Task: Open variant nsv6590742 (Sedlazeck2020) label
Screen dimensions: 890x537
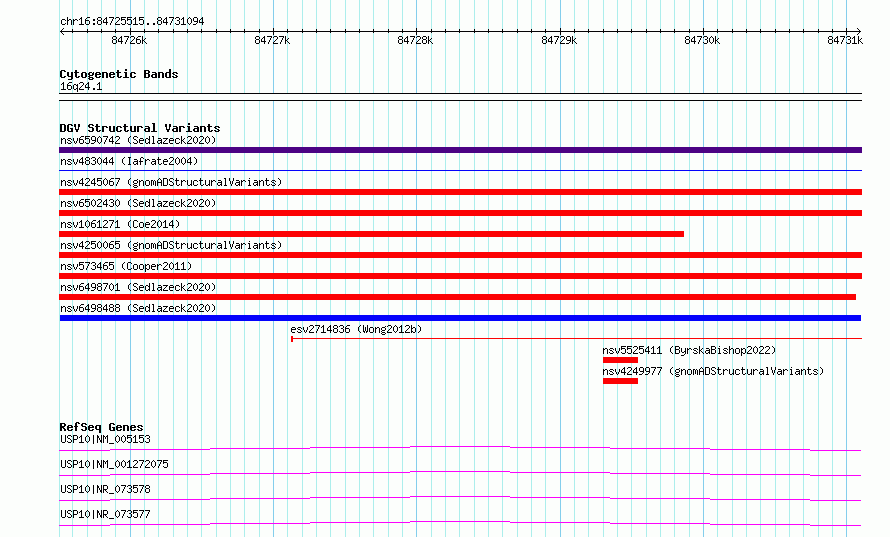Action: pyautogui.click(x=138, y=140)
